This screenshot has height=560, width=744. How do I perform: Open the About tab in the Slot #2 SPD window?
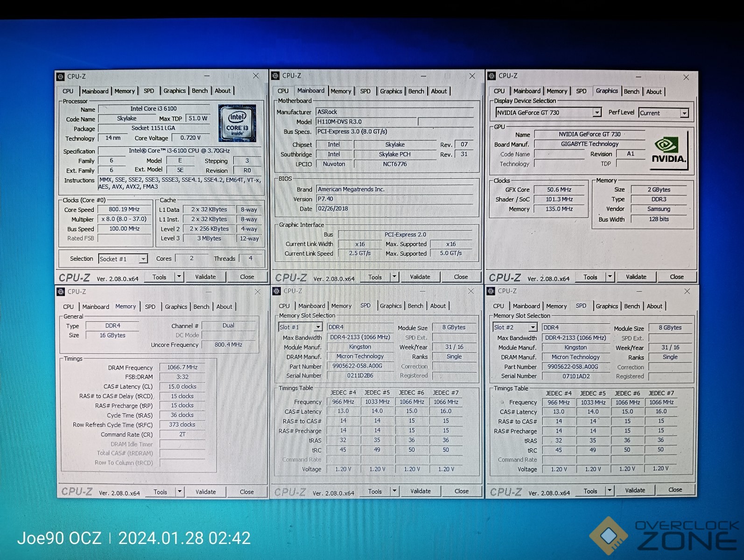point(654,307)
